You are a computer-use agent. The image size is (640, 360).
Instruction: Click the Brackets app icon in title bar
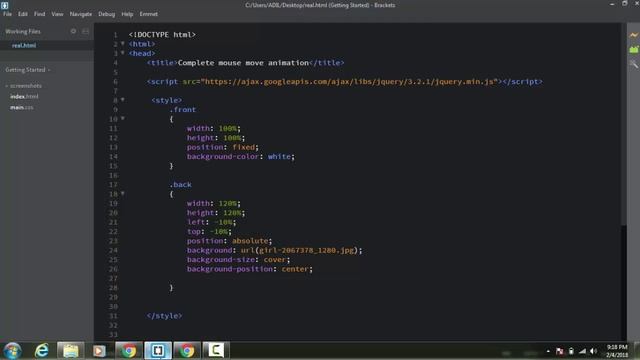pyautogui.click(x=4, y=5)
